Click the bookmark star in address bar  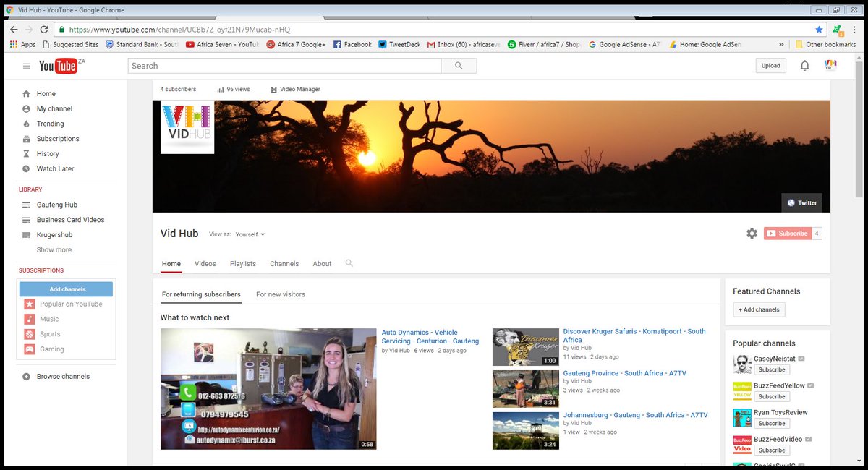coord(819,30)
